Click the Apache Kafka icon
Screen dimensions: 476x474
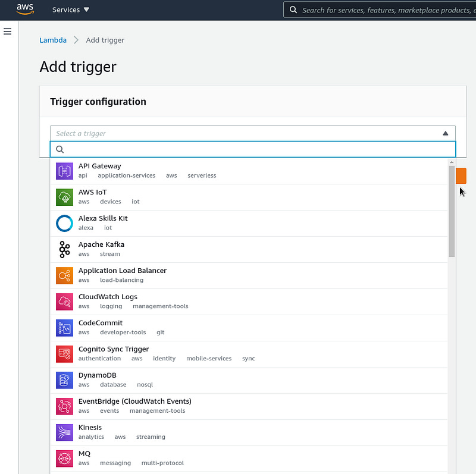(64, 249)
